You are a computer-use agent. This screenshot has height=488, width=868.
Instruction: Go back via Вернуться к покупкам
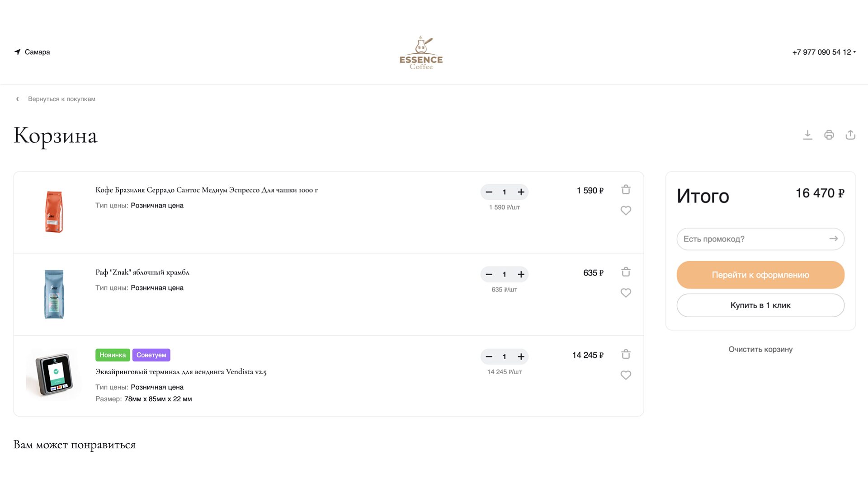[x=61, y=99]
